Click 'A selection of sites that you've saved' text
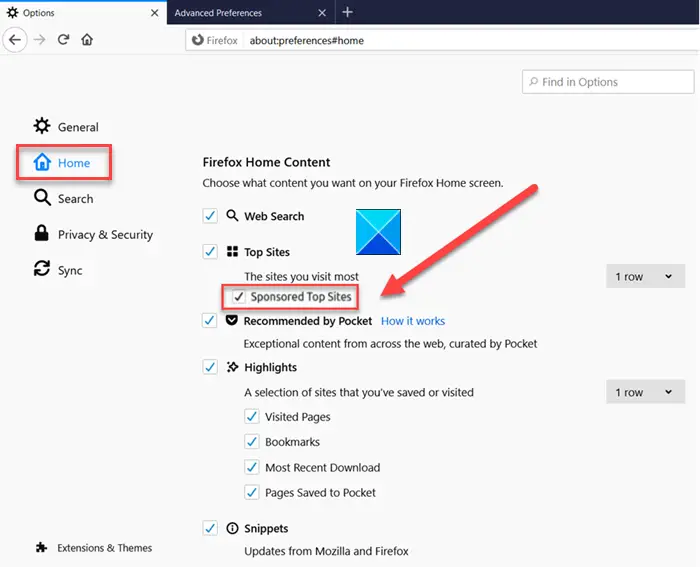Screen dimensions: 700x567 pos(359,392)
